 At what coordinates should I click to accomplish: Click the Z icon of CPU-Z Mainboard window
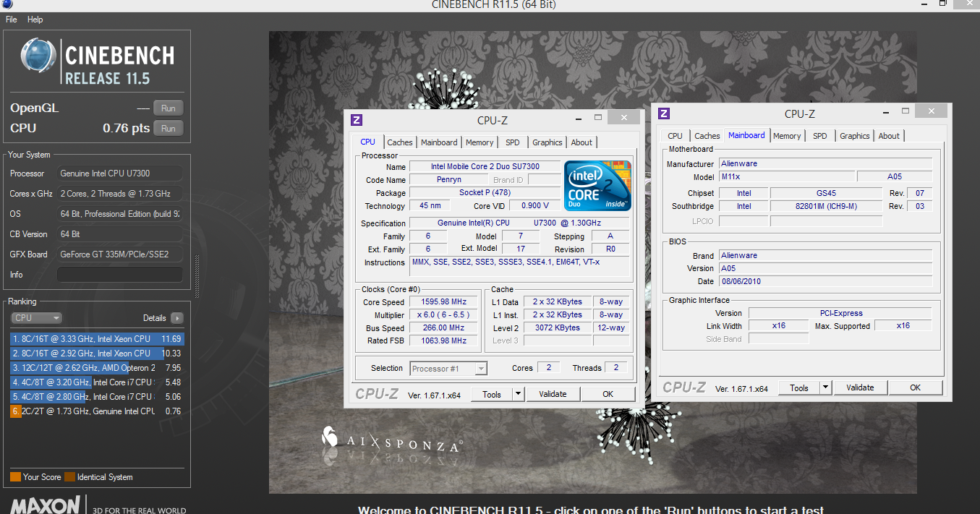click(x=664, y=113)
